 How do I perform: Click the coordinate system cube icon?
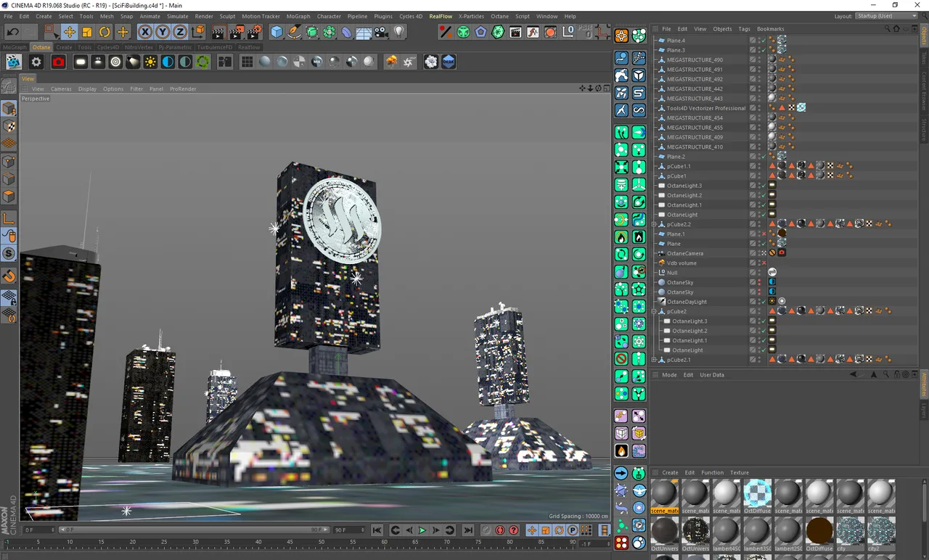pos(198,32)
